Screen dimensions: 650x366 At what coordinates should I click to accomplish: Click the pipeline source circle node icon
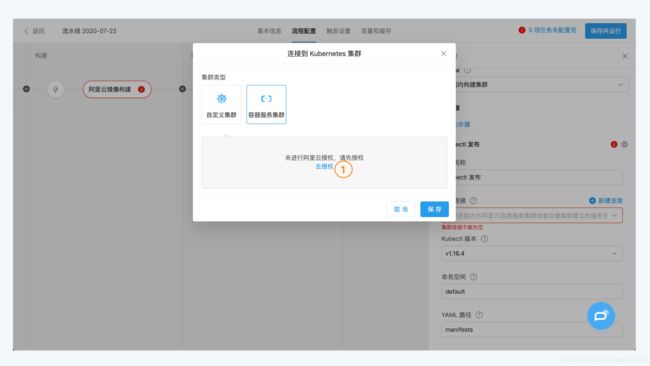point(56,89)
